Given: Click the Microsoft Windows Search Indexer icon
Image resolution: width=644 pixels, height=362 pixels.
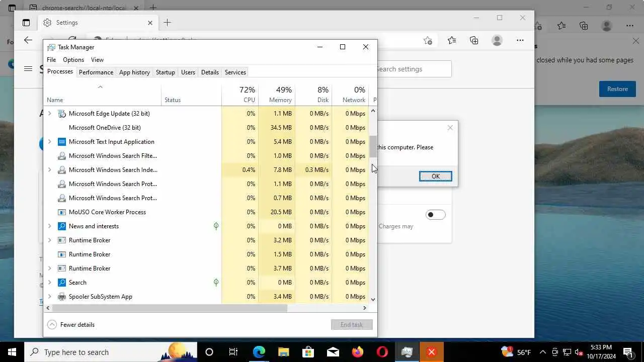Looking at the screenshot, I should pos(62,170).
